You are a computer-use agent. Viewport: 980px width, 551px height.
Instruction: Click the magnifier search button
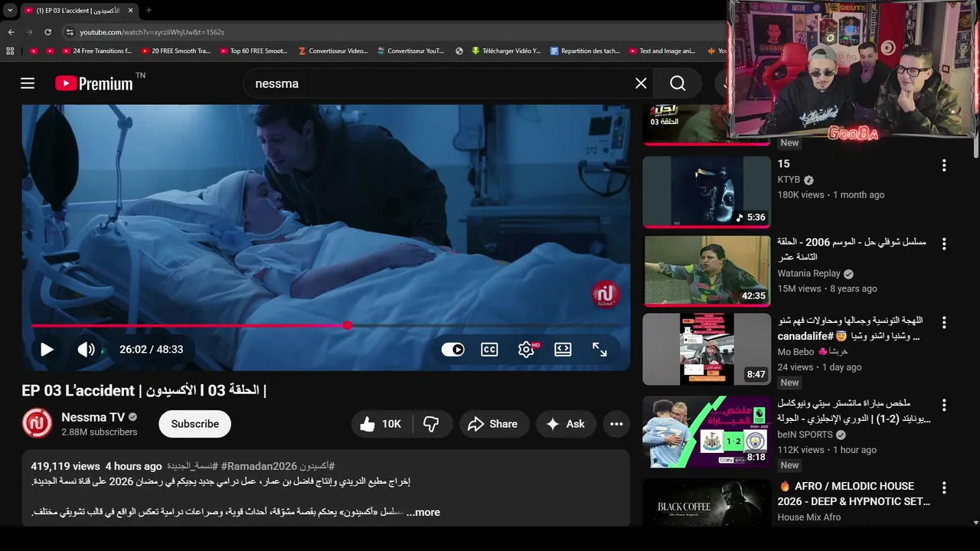678,83
